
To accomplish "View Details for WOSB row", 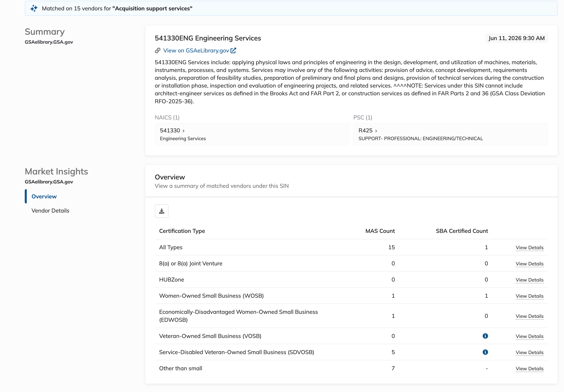I will pos(529,296).
